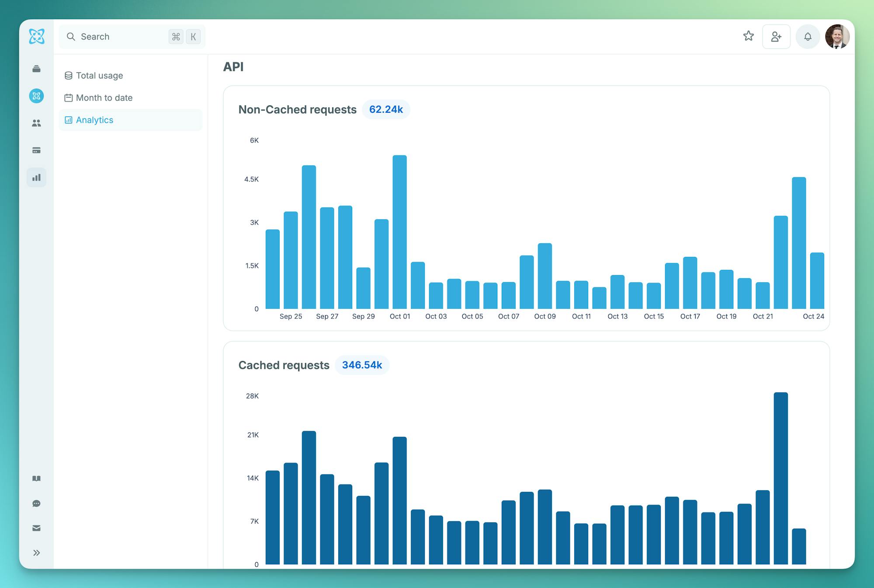Select the highlighted atom sidebar icon

37,96
